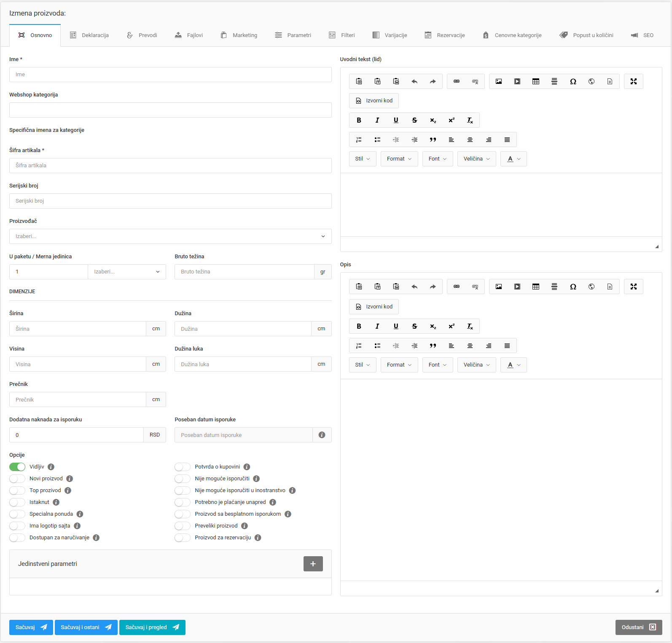The image size is (672, 643).
Task: Insert special character in the Uvodni tekst editor
Action: pyautogui.click(x=573, y=81)
